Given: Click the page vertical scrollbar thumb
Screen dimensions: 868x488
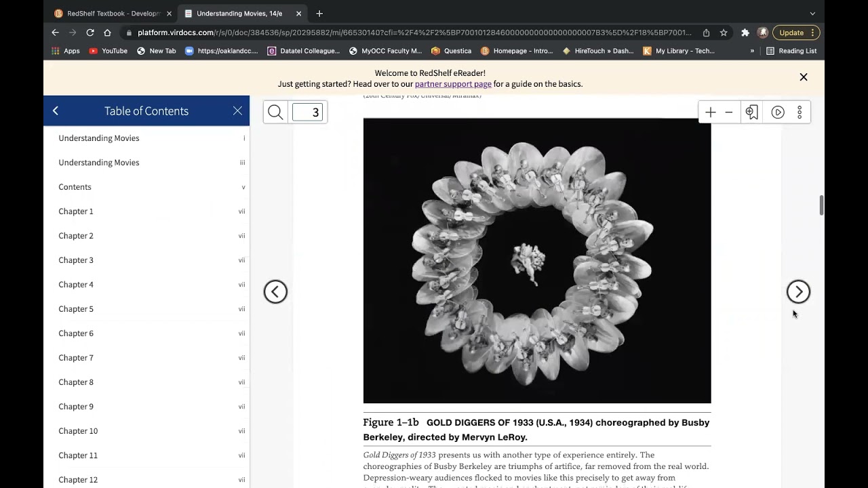Looking at the screenshot, I should 821,205.
